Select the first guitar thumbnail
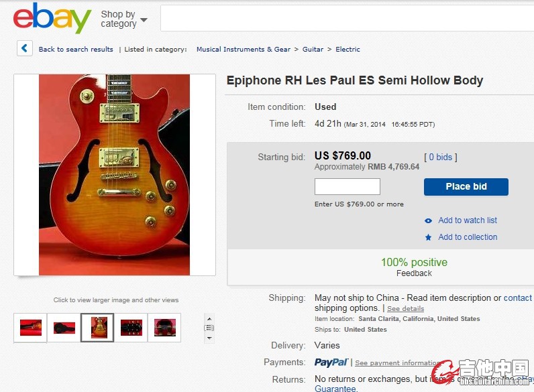This screenshot has height=392, width=534. [x=30, y=328]
